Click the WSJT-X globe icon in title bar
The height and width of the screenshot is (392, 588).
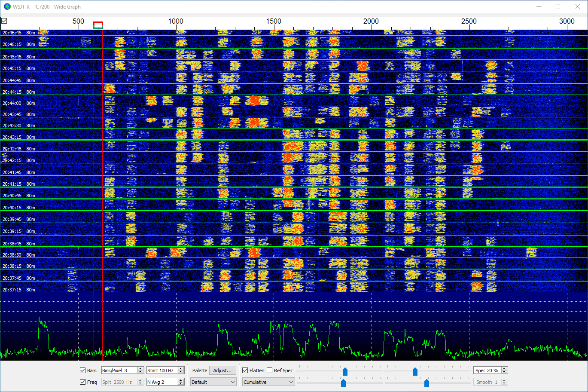pos(7,6)
